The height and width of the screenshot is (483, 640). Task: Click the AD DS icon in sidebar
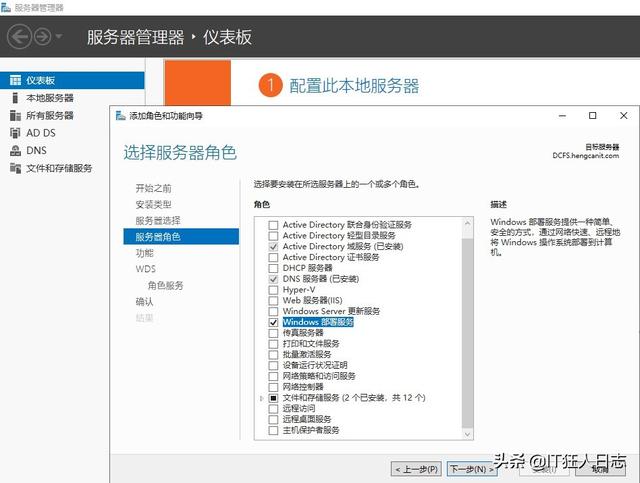(x=15, y=133)
